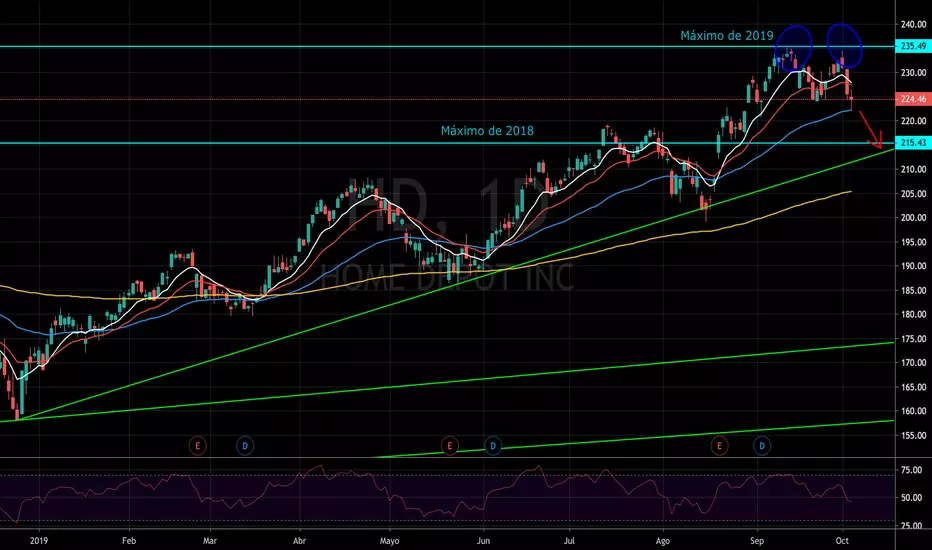Viewport: 932px width, 550px height.
Task: Click the June dividend D marker
Action: coord(493,445)
